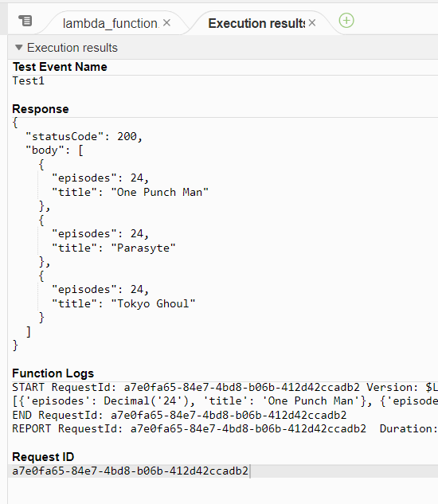Viewport: 438px width, 504px height.
Task: Switch to the lambda_function tab
Action: pyautogui.click(x=111, y=23)
